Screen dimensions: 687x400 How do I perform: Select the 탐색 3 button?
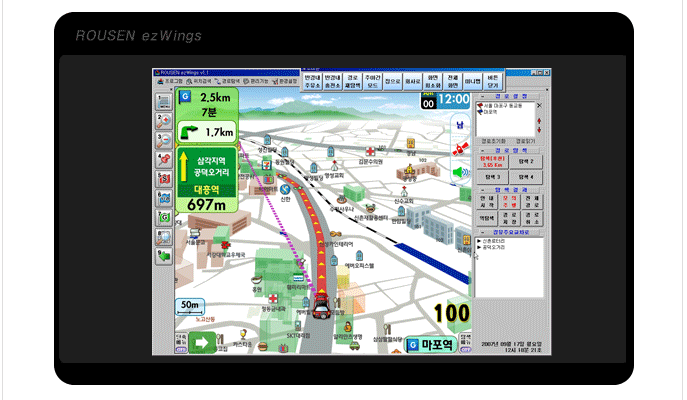tap(492, 177)
